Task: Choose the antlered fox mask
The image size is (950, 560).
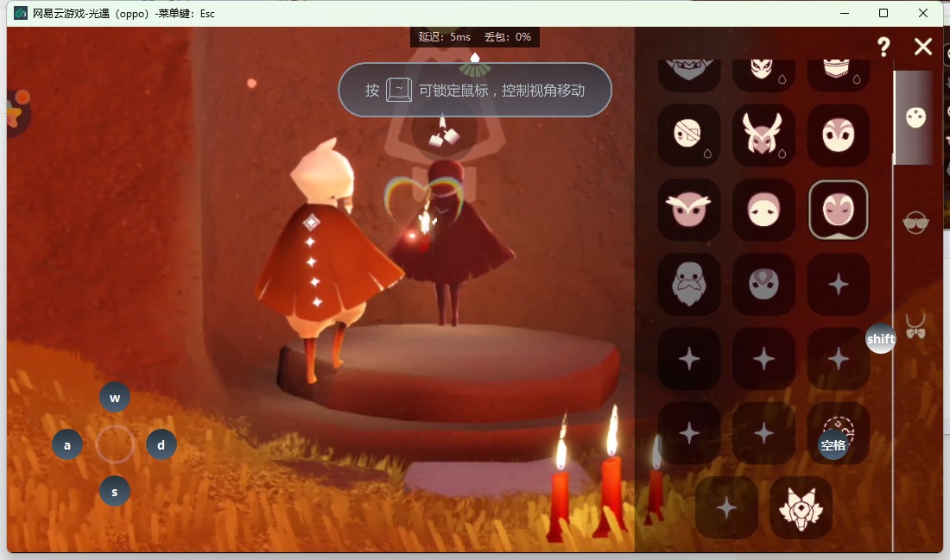Action: [x=763, y=135]
